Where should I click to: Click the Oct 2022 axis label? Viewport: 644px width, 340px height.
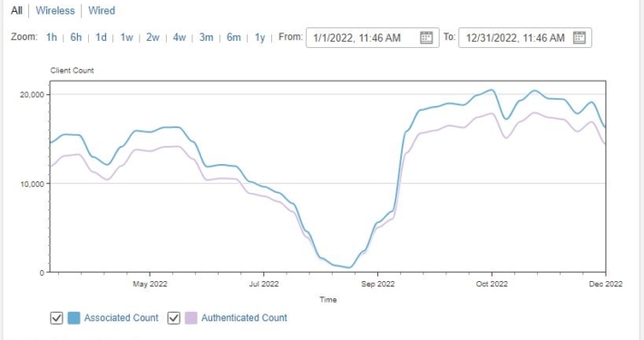pyautogui.click(x=492, y=284)
